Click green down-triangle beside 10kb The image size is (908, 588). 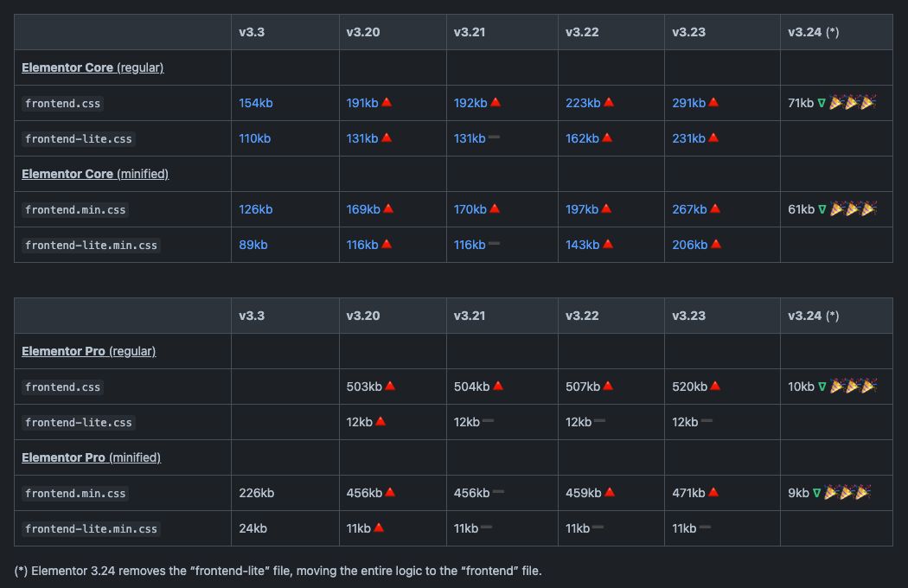(822, 387)
